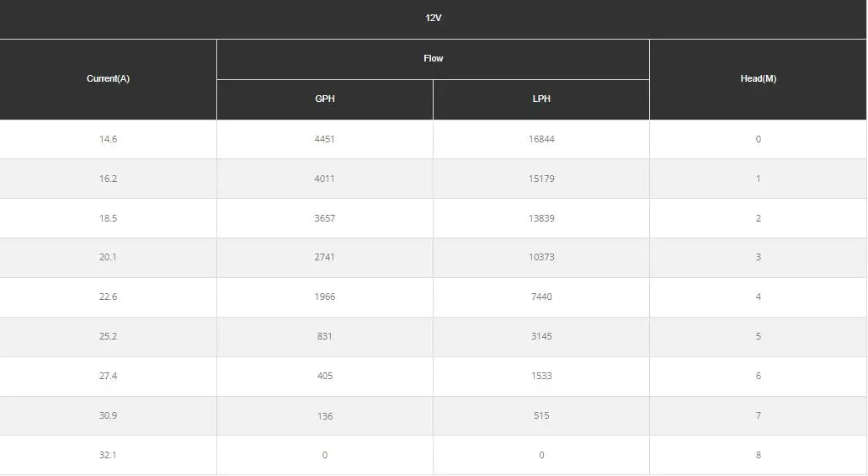868x476 pixels.
Task: Select the 3657 GPH value
Action: [324, 218]
